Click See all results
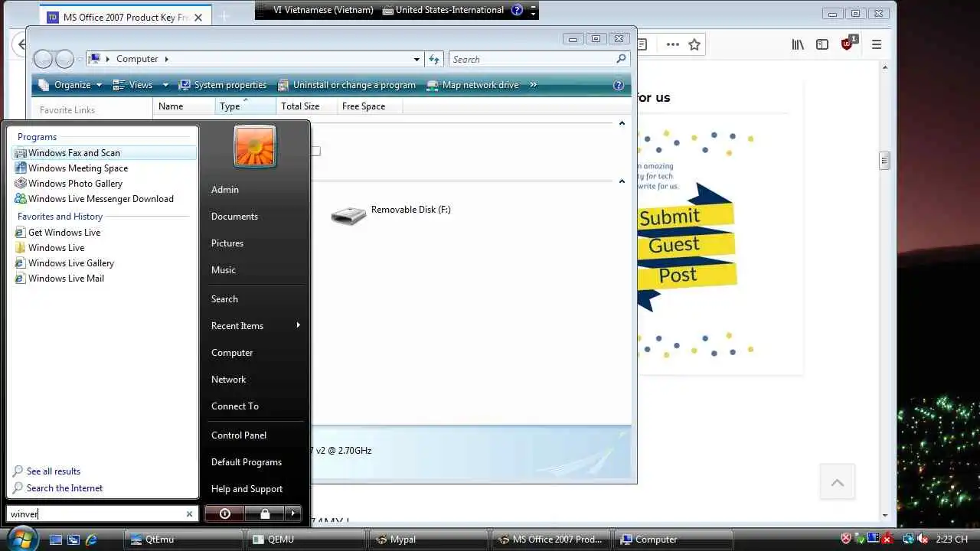 pyautogui.click(x=53, y=471)
